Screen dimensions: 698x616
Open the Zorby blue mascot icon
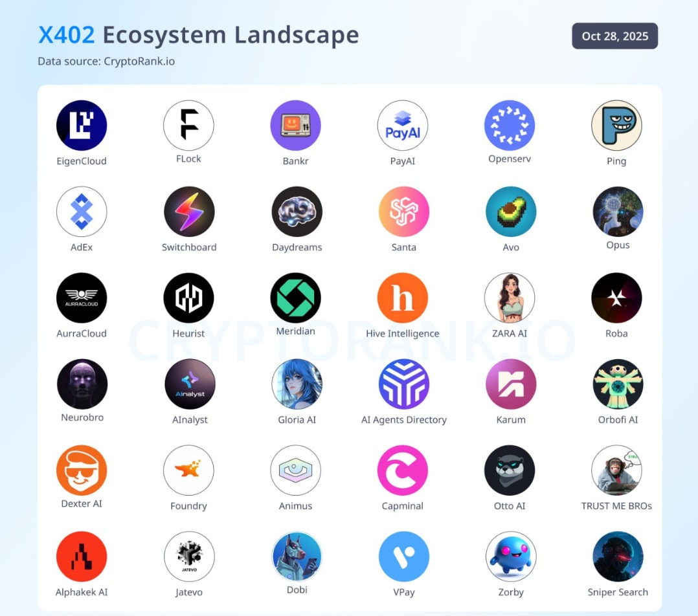click(511, 557)
